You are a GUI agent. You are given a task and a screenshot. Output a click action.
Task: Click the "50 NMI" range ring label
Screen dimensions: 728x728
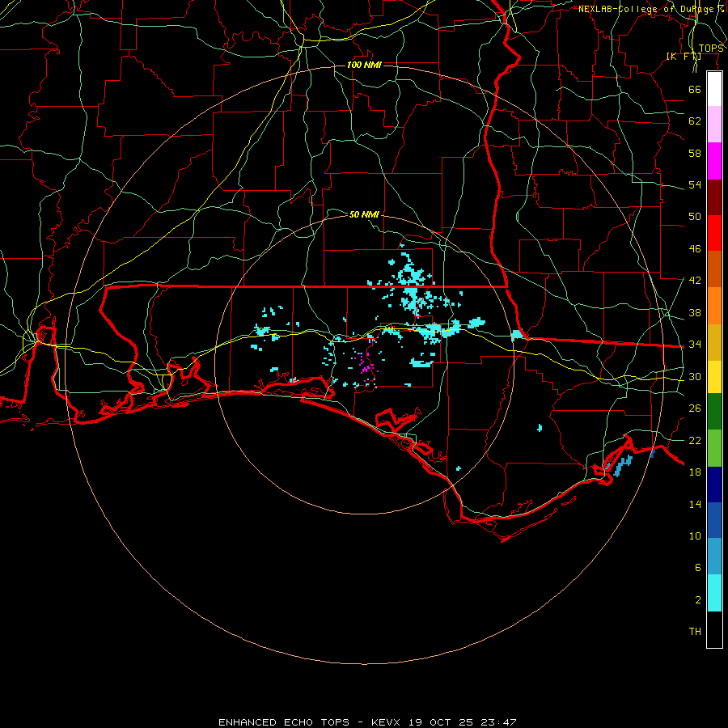[x=365, y=214]
